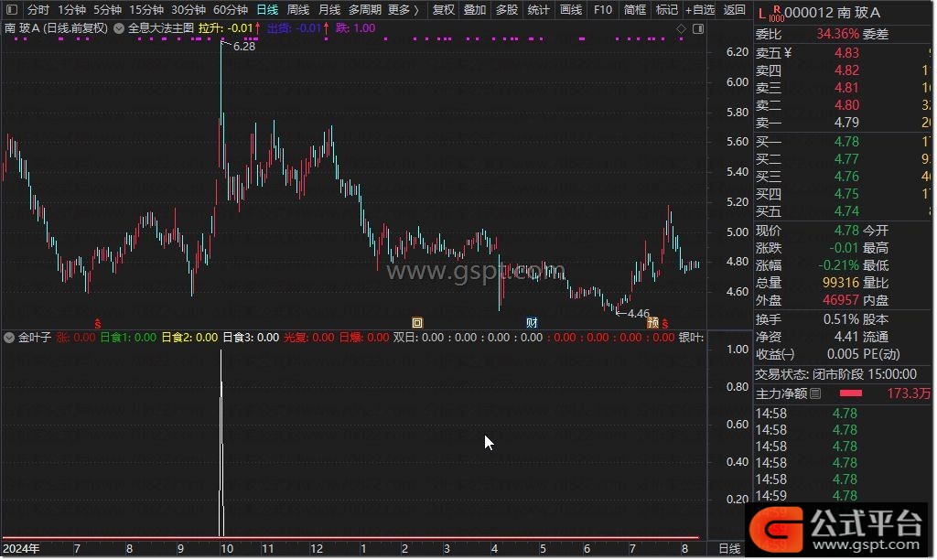
Task: Click the 回 event marker under the chart
Action: pyautogui.click(x=417, y=323)
